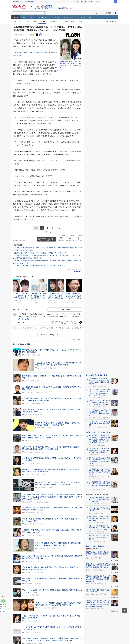Click the 新しい視点 exclamation reaction icon
Viewport: 129px width, 644px height.
point(79,238)
